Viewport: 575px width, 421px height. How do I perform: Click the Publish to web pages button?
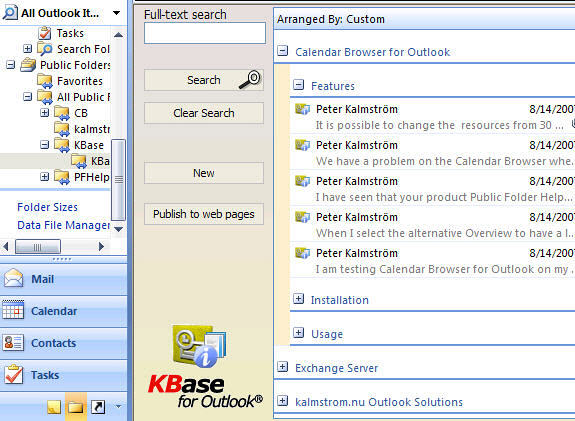[204, 214]
